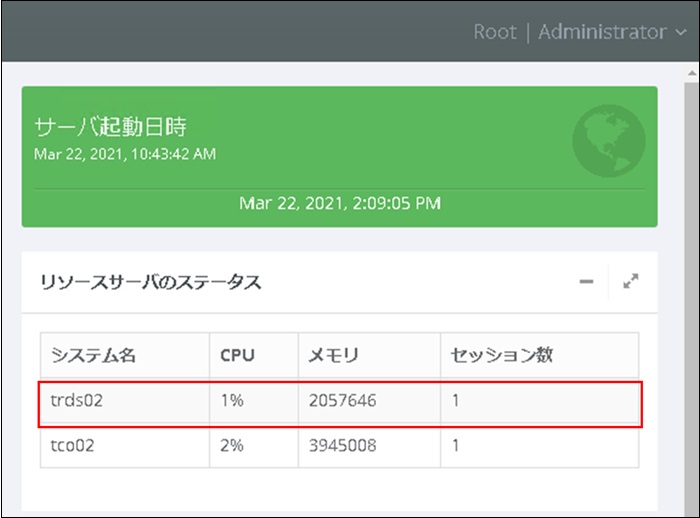Click the chevron next to Administrator
The height and width of the screenshot is (518, 700).
point(682,33)
